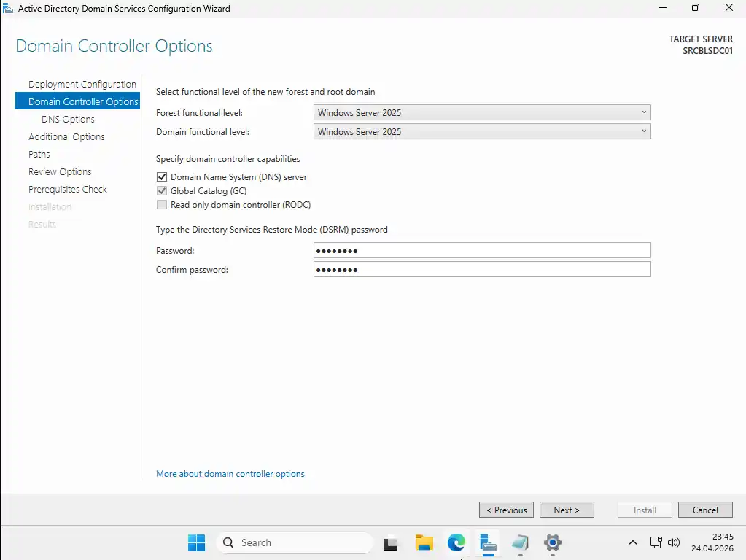The image size is (746, 560).
Task: Click the Cancel button
Action: (705, 510)
